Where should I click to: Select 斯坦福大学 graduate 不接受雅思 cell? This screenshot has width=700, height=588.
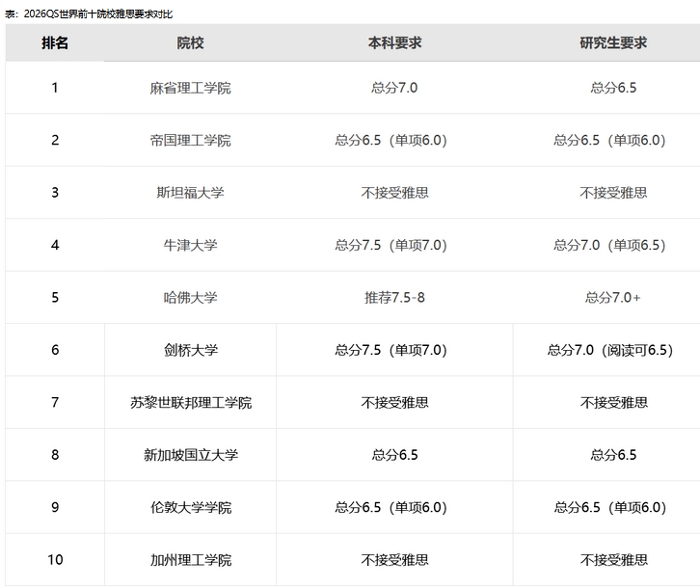(613, 193)
